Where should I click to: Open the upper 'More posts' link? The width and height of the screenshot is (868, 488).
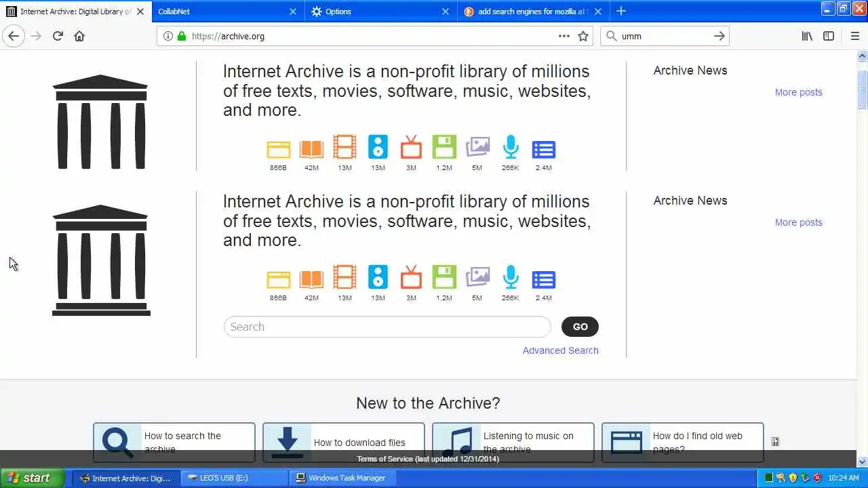click(798, 92)
